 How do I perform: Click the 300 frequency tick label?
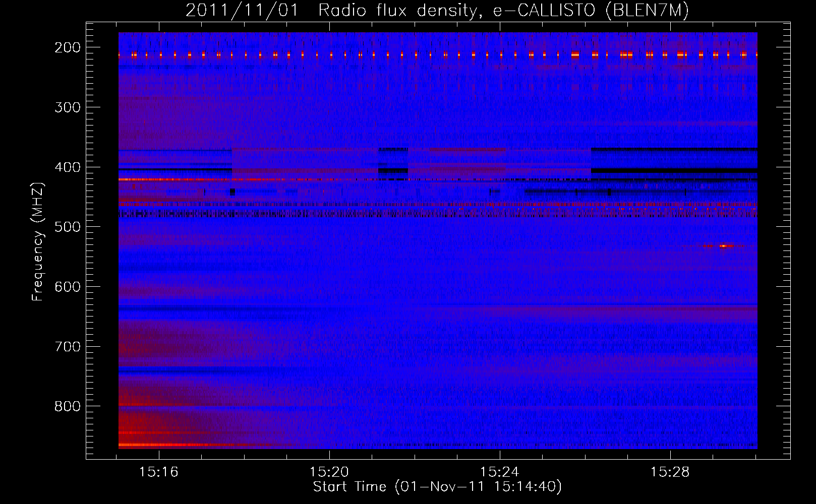tap(68, 107)
